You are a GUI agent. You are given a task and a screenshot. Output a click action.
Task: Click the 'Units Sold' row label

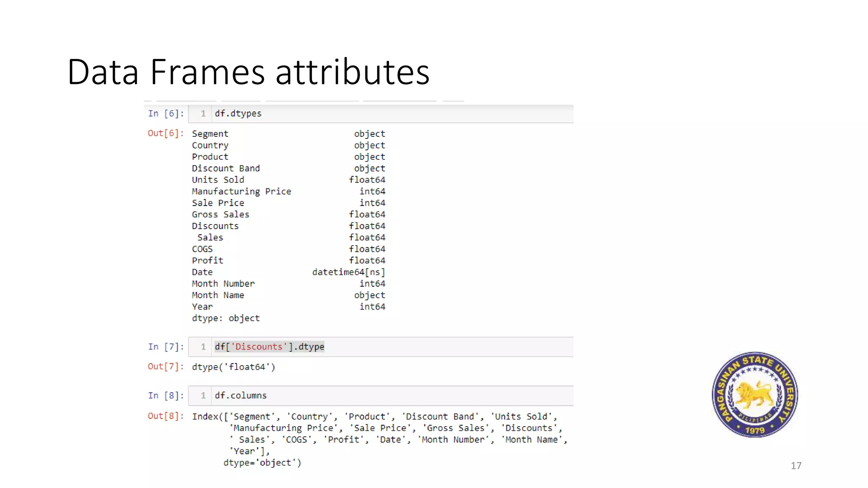(218, 180)
